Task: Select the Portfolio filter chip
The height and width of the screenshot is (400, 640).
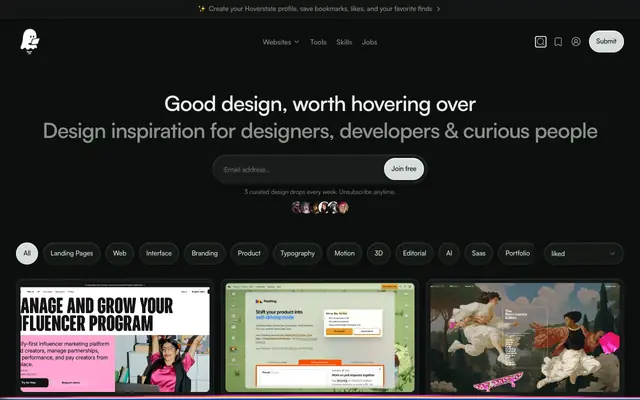Action: 518,253
